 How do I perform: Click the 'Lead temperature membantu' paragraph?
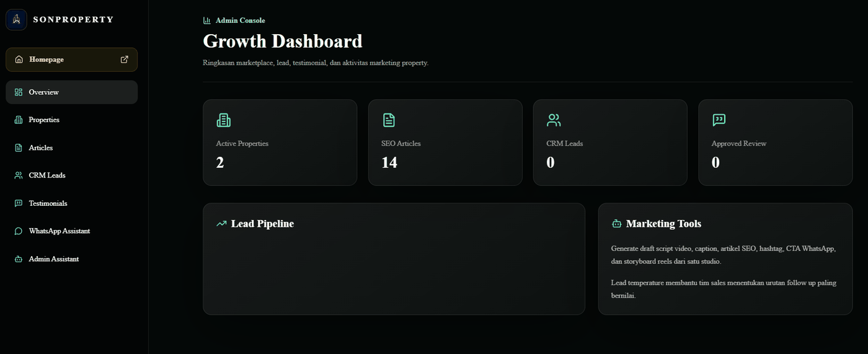724,289
